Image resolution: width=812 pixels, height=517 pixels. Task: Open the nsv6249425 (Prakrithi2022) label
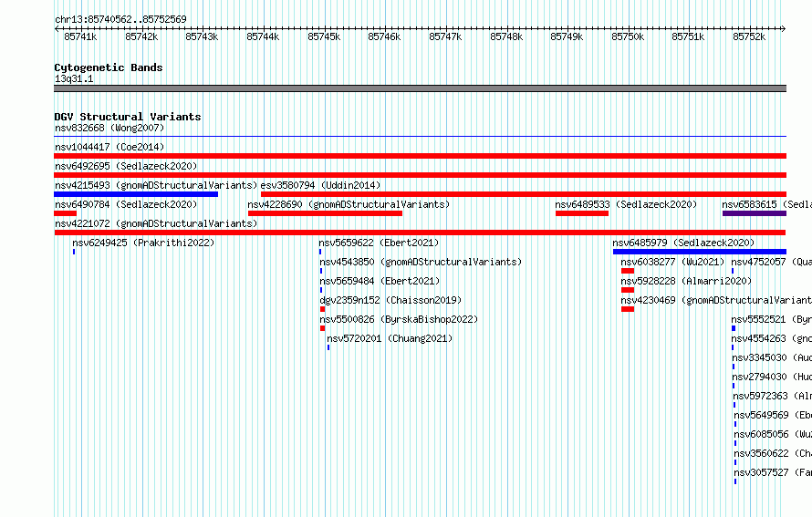143,243
